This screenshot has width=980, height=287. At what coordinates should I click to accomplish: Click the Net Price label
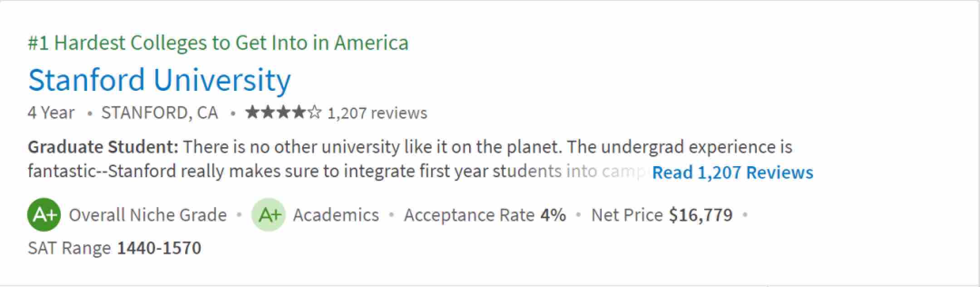[627, 215]
